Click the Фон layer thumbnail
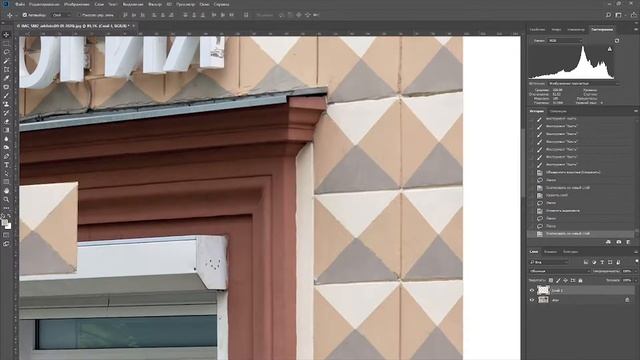The height and width of the screenshot is (360, 640). tap(543, 300)
